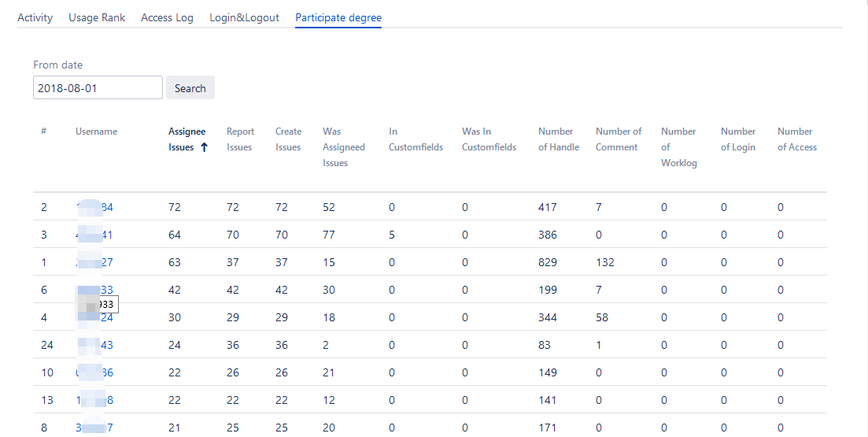
Task: Click the handle count 141
Action: [x=548, y=401]
